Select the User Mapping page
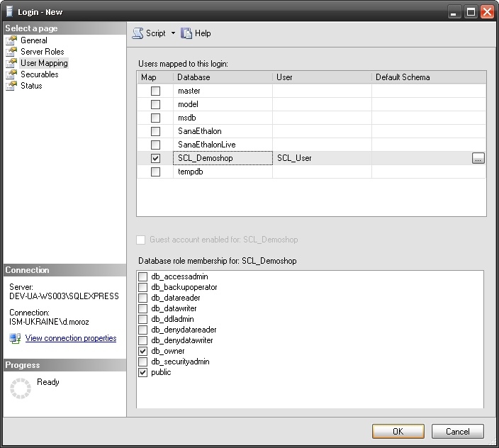This screenshot has width=499, height=448. pyautogui.click(x=44, y=63)
